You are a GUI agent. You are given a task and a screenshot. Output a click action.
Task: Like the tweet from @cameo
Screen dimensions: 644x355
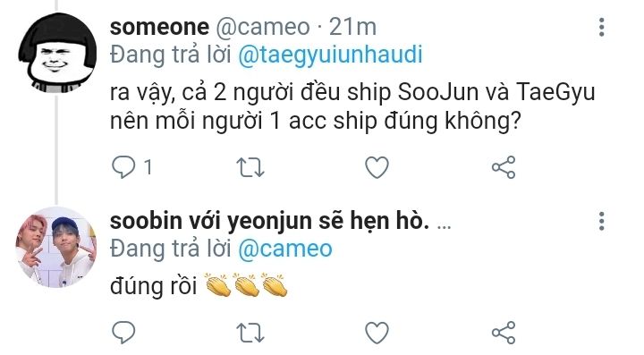pos(377,167)
